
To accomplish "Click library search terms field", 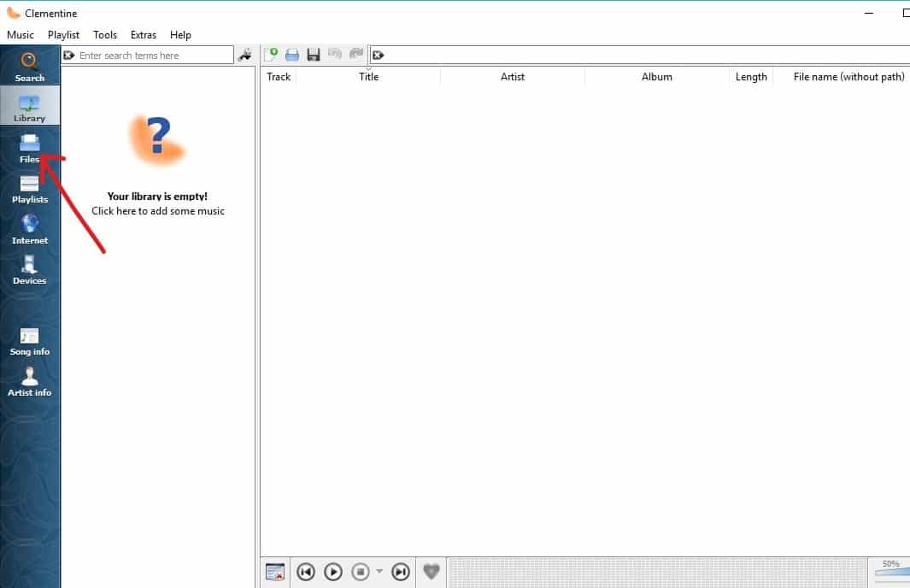I will coord(148,56).
